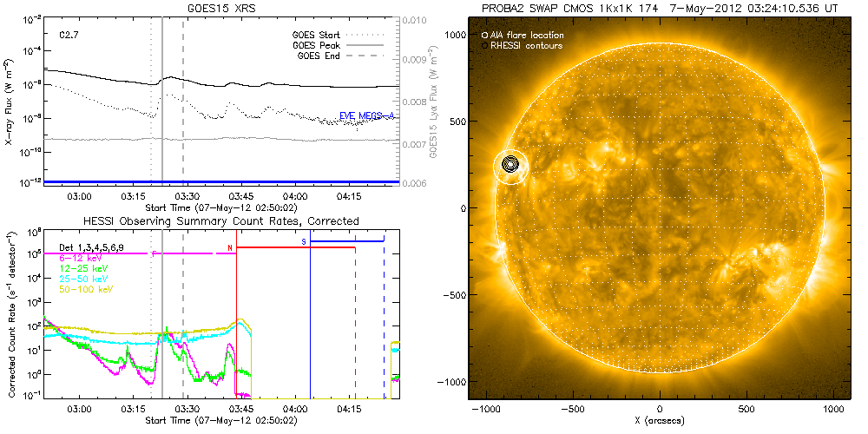
Task: Click the Start Time label under GOES plot
Action: (220, 207)
